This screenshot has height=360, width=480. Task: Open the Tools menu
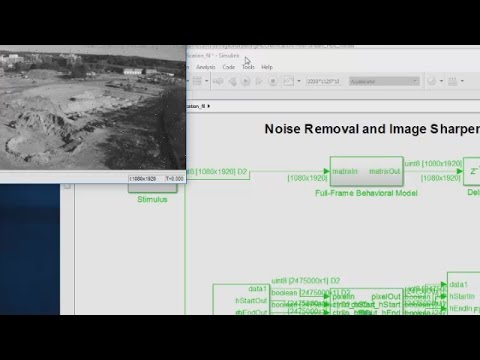[x=248, y=67]
